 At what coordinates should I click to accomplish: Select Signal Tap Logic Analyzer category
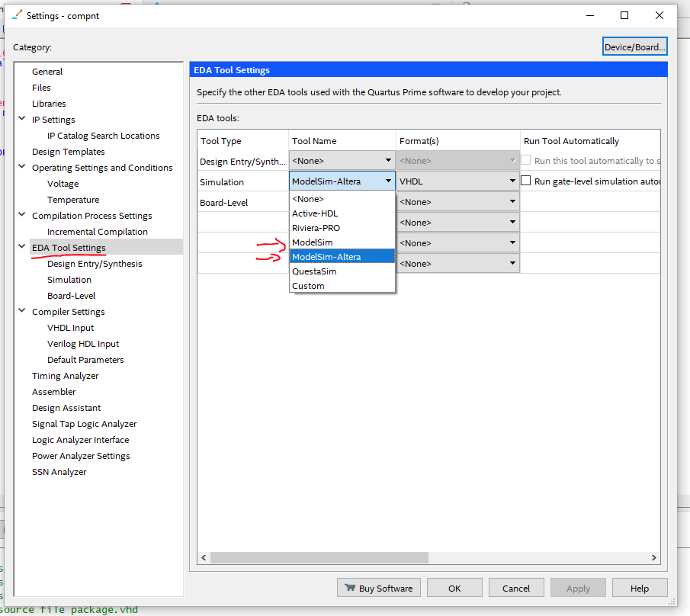point(84,424)
